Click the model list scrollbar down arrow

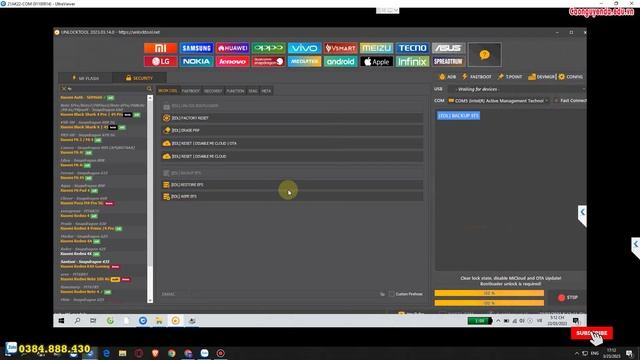click(x=150, y=300)
